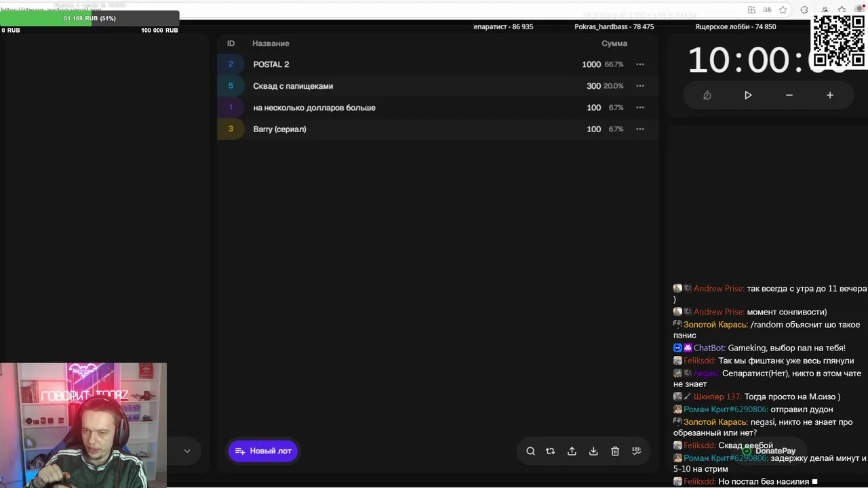Click the QR code image
This screenshot has width=868, height=488.
point(839,40)
